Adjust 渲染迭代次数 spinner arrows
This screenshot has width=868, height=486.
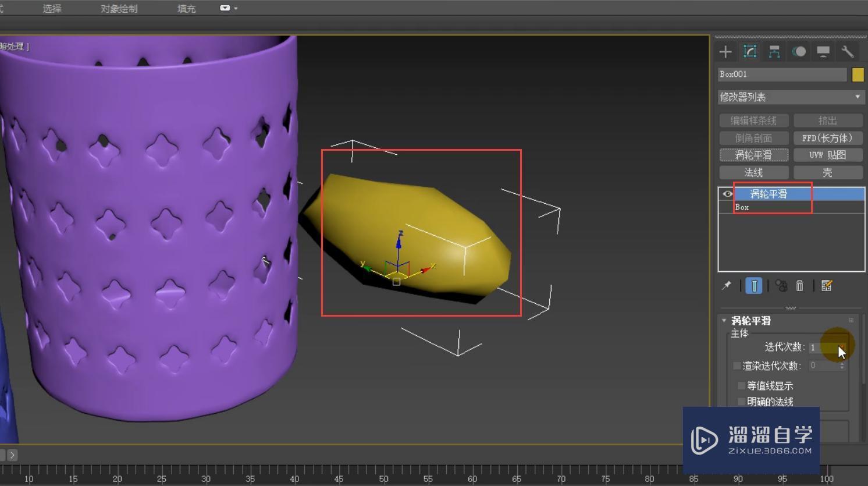pos(842,366)
